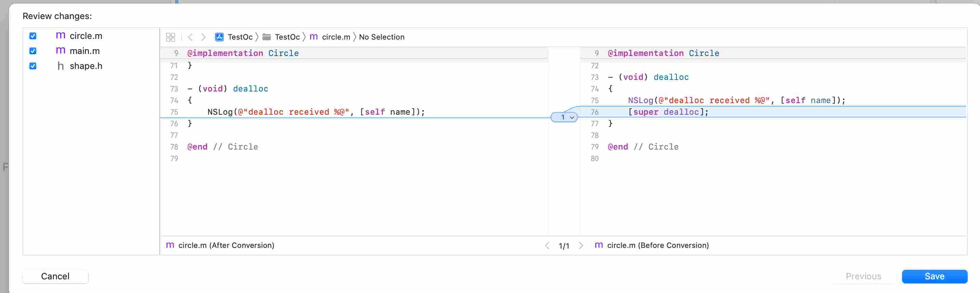
Task: Go forward with the jump bar right arrow
Action: click(203, 37)
